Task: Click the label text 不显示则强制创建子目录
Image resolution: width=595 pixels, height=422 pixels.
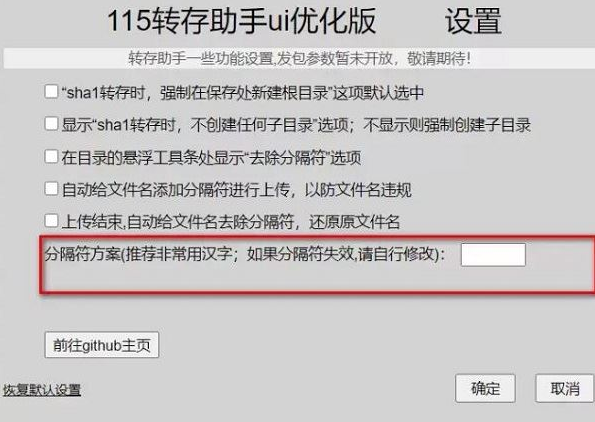Action: [447, 125]
